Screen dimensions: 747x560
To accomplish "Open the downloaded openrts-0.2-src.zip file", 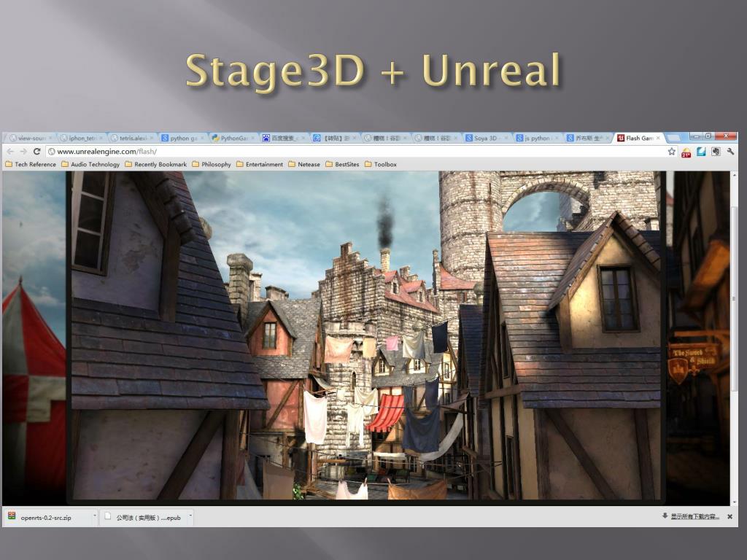I will (47, 517).
